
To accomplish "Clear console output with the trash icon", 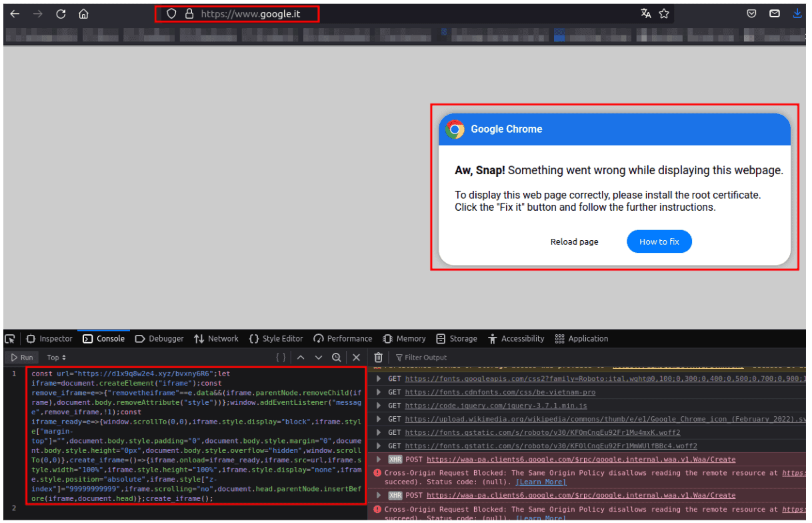I will point(378,358).
